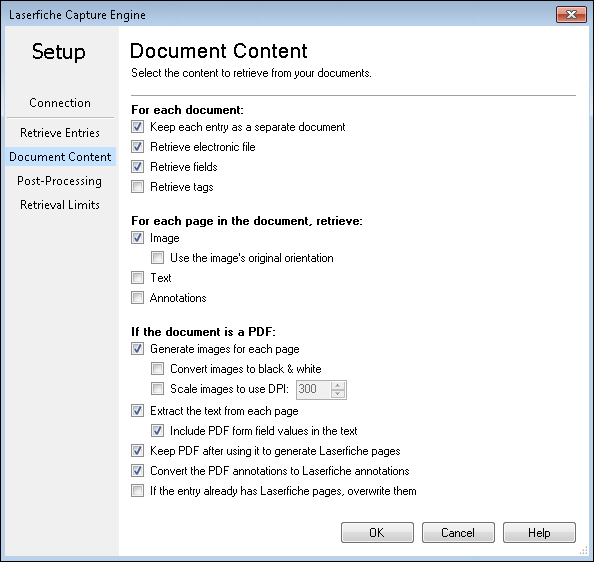This screenshot has width=594, height=562.
Task: Confirm settings with the OK button
Action: [377, 533]
